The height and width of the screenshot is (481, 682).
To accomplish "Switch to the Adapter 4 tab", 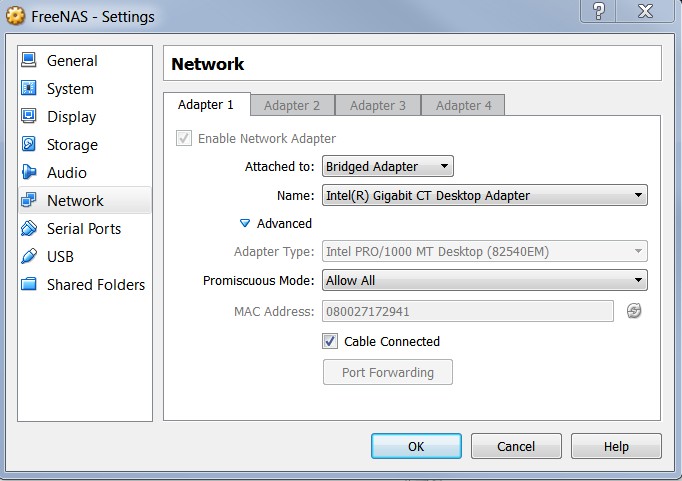I will point(463,105).
